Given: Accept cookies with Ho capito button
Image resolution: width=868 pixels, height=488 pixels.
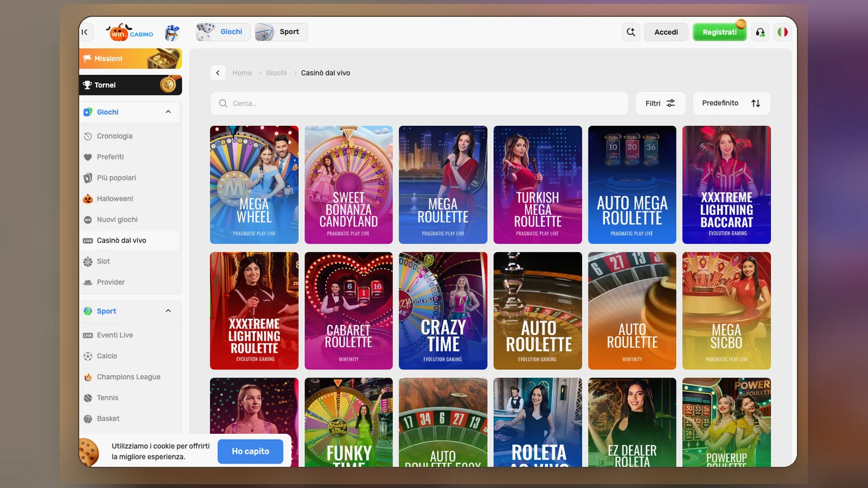Looking at the screenshot, I should tap(250, 451).
